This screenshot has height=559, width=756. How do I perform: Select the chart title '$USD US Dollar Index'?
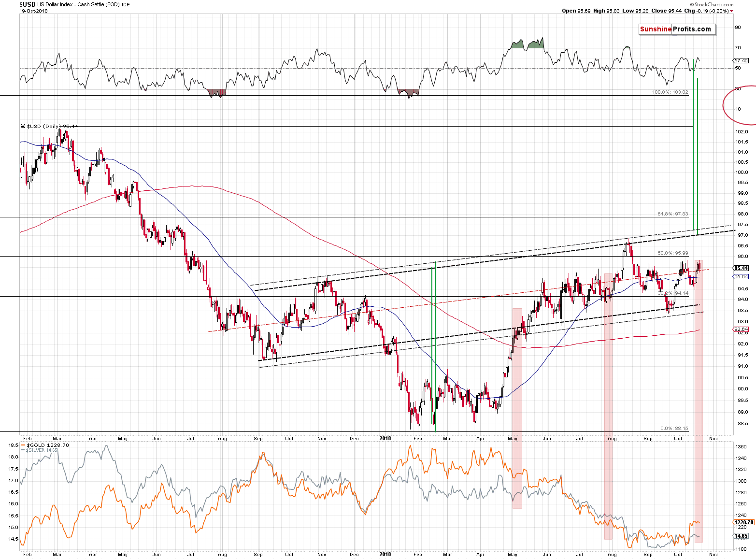[46, 4]
